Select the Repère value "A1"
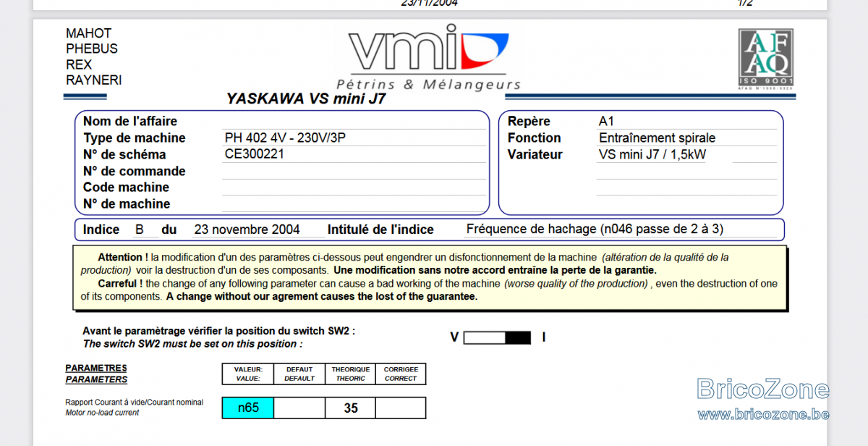This screenshot has width=868, height=446. point(606,122)
